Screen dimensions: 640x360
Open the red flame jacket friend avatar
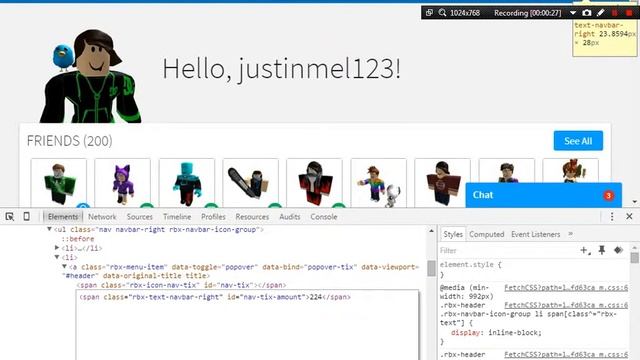(314, 183)
